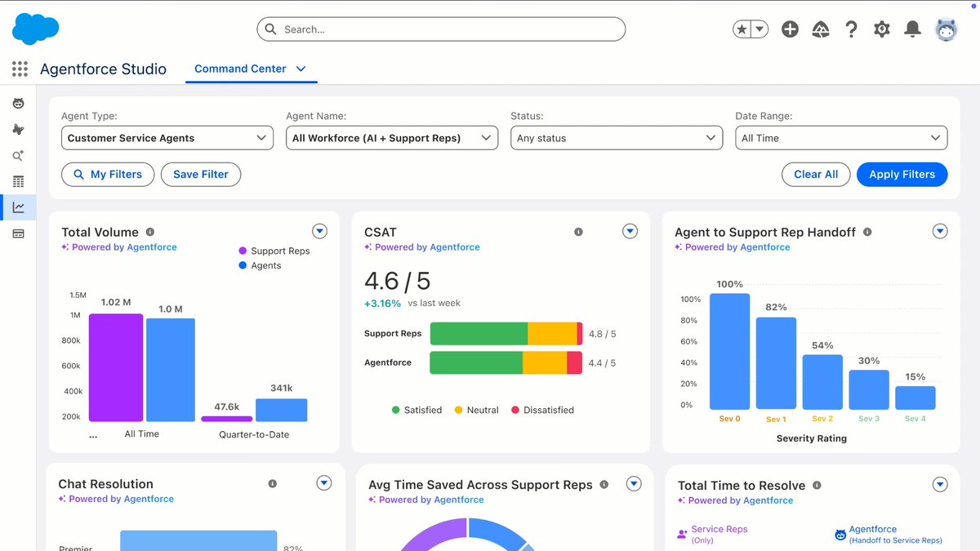Select the Command Center tab
Image resolution: width=980 pixels, height=551 pixels.
coord(240,69)
